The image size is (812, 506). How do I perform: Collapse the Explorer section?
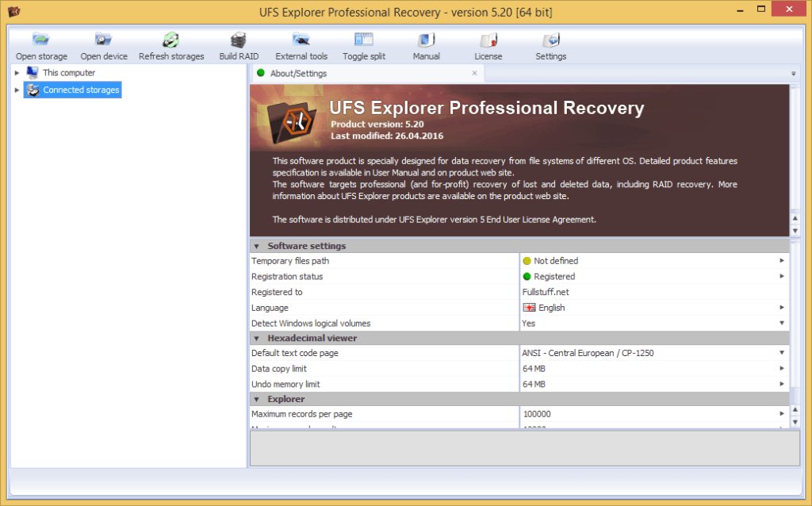click(x=256, y=399)
